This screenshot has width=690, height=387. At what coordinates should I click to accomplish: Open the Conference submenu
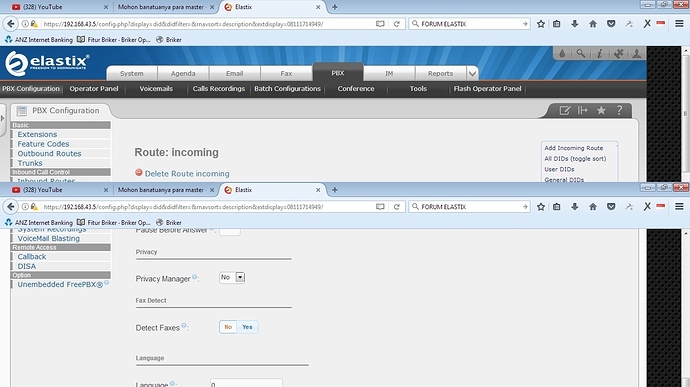(x=356, y=88)
